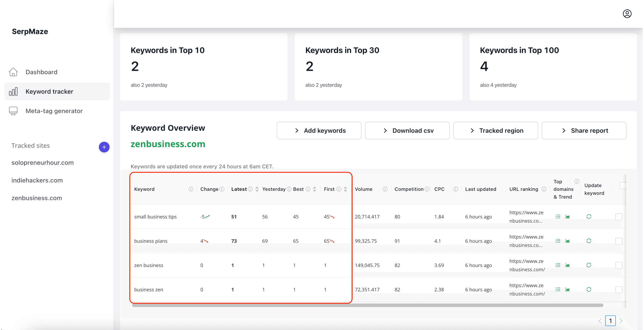The image size is (644, 330).
Task: Click the 'small business tips' keyword cell
Action: (x=155, y=217)
